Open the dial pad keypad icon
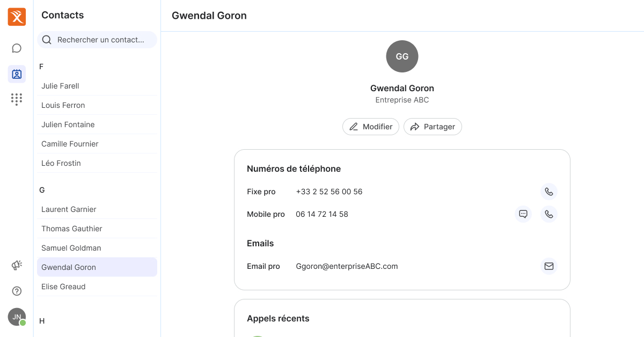Image resolution: width=644 pixels, height=337 pixels. pyautogui.click(x=17, y=99)
